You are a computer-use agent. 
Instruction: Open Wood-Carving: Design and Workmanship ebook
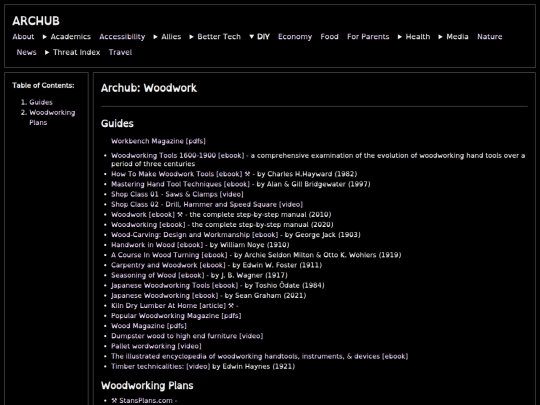click(x=194, y=235)
